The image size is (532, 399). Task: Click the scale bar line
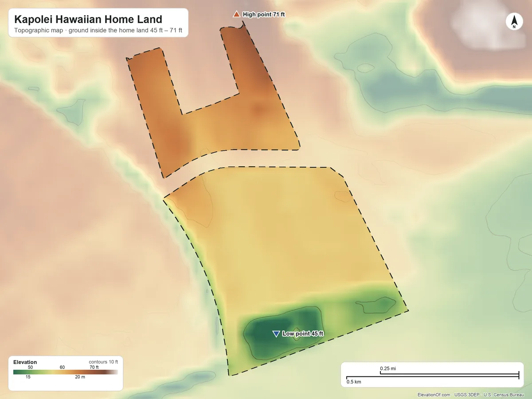click(433, 376)
